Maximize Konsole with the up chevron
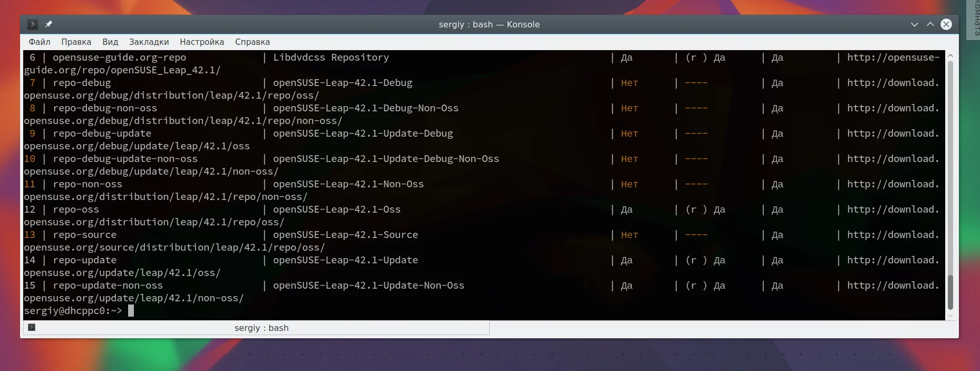 930,24
